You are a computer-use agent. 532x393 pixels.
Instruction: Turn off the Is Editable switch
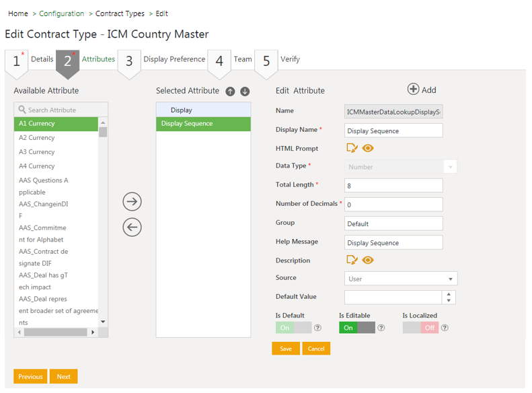pyautogui.click(x=356, y=328)
